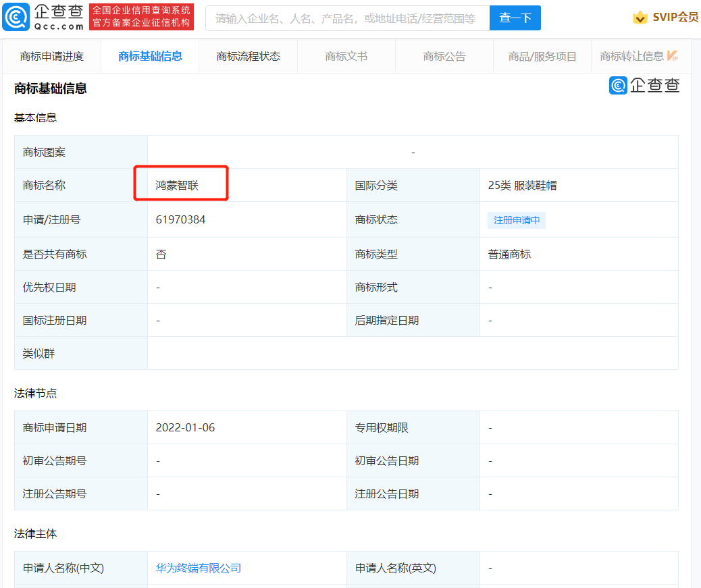Click the highlighted 鸿蒙智联 trademark name
Image resolution: width=701 pixels, height=588 pixels.
(178, 183)
